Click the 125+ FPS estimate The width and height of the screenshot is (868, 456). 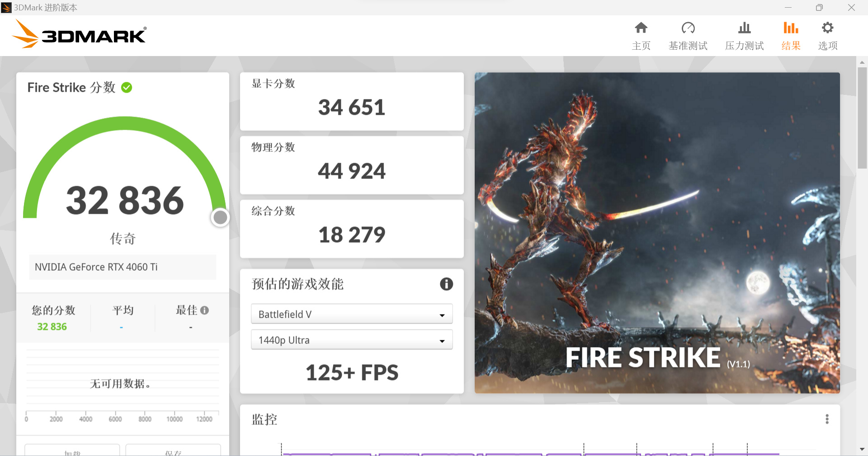pyautogui.click(x=352, y=373)
